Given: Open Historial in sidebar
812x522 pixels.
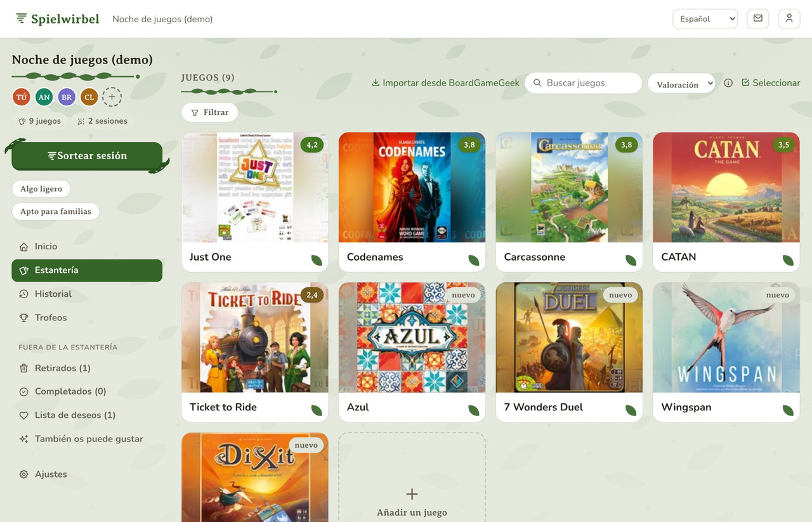Looking at the screenshot, I should coord(87,294).
